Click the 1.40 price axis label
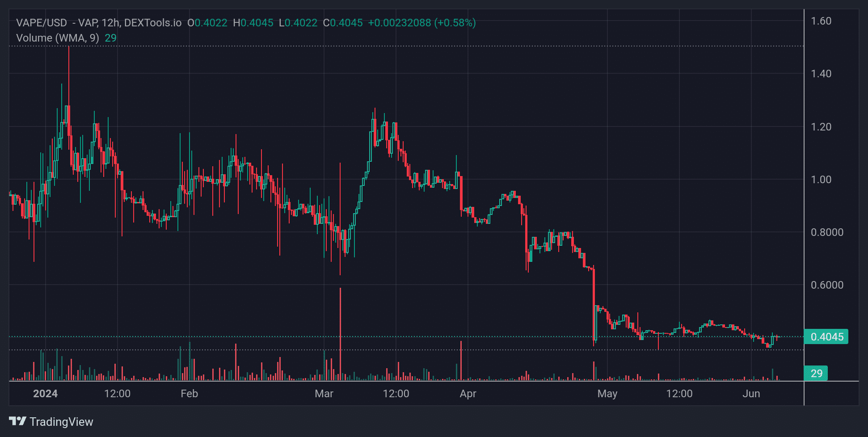The width and height of the screenshot is (868, 437). (x=821, y=74)
